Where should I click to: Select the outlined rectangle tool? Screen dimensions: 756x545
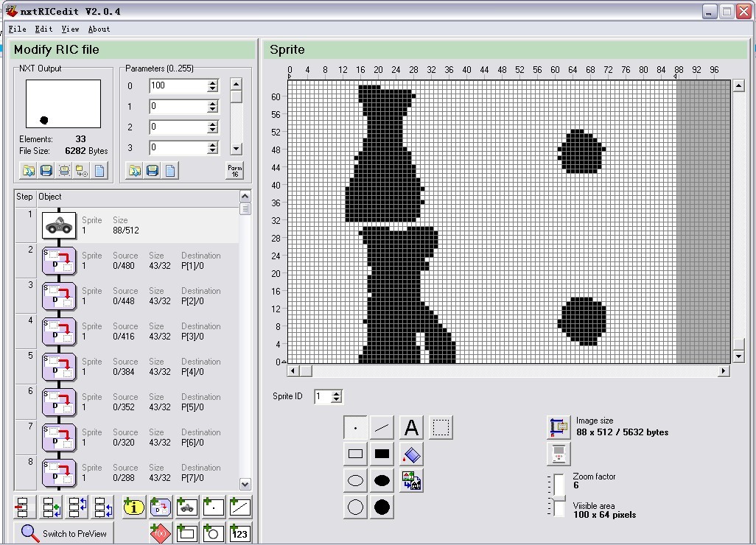coord(355,454)
